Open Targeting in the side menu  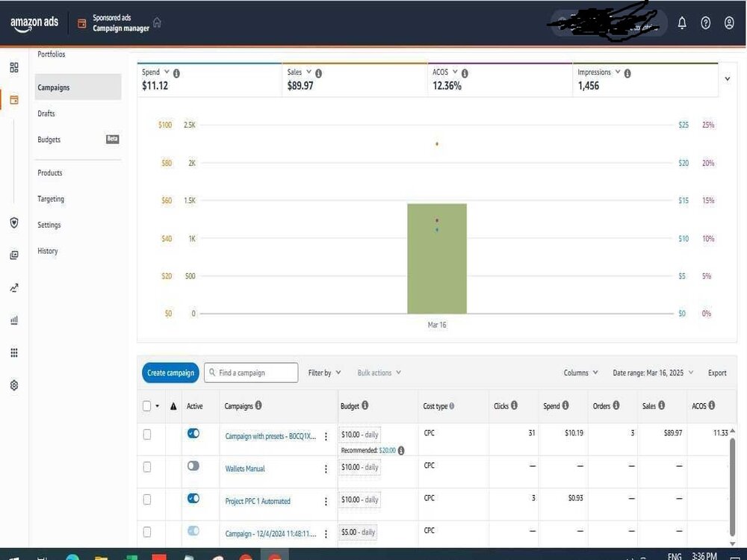[x=51, y=199]
